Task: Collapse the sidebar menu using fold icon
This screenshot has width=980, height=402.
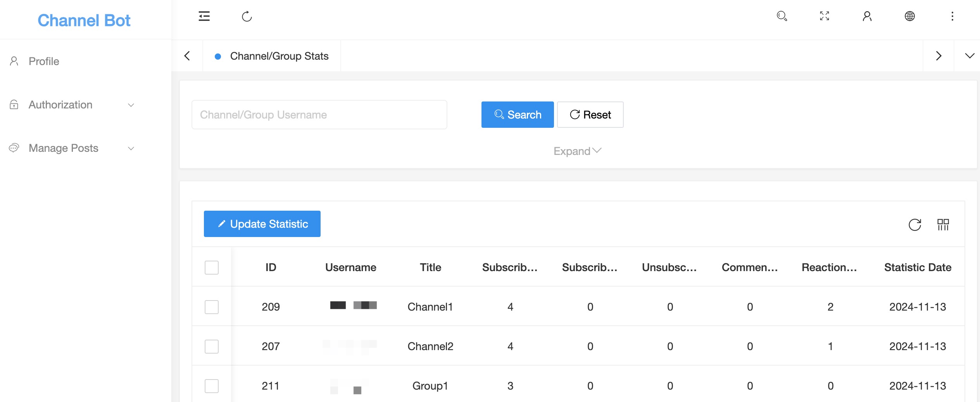Action: pyautogui.click(x=204, y=16)
